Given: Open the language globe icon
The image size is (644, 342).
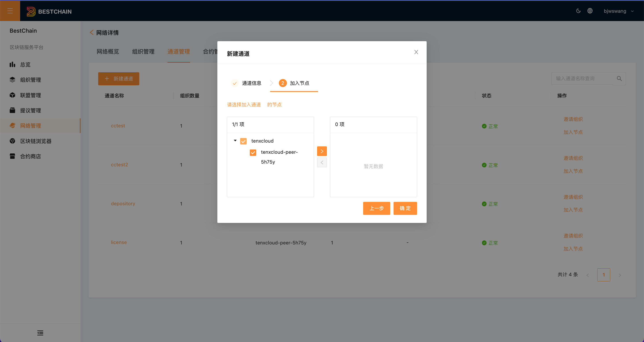Looking at the screenshot, I should coord(590,11).
